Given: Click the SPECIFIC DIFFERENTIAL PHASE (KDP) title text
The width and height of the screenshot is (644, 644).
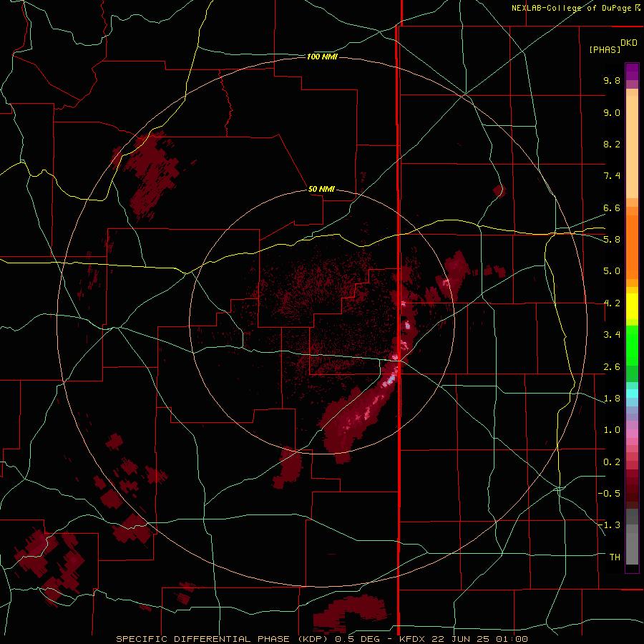Looking at the screenshot, I should point(222,639).
